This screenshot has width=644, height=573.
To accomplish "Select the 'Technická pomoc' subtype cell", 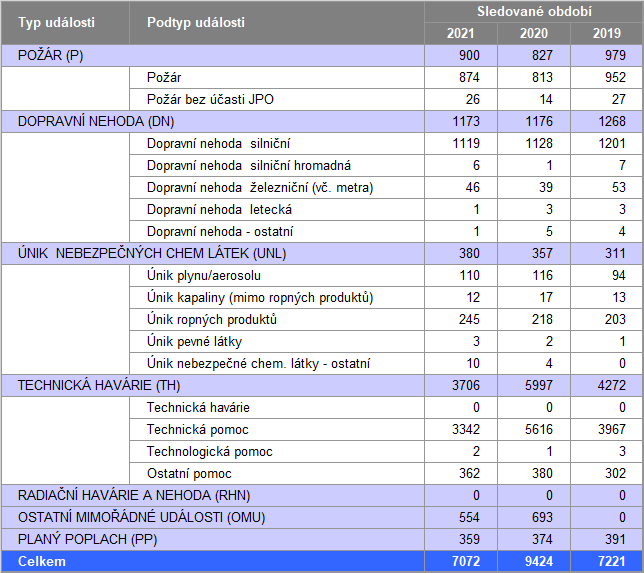I will 196,430.
